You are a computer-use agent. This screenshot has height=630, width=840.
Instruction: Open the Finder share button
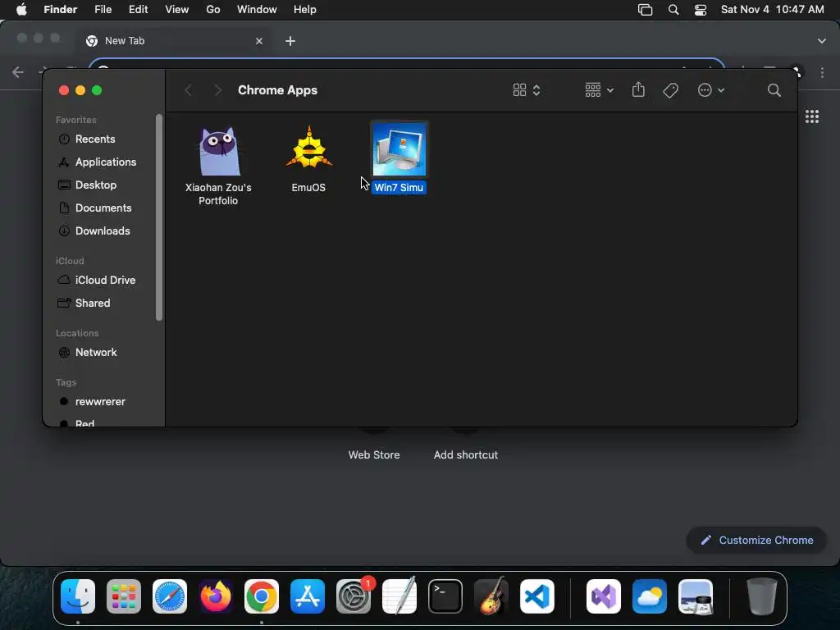click(x=638, y=90)
